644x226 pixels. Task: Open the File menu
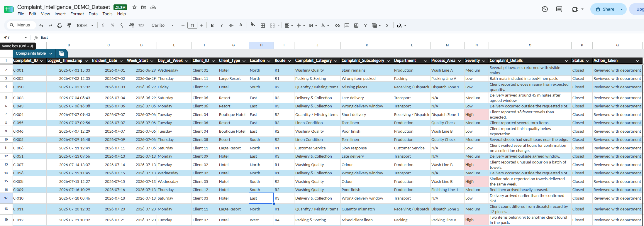pos(21,14)
